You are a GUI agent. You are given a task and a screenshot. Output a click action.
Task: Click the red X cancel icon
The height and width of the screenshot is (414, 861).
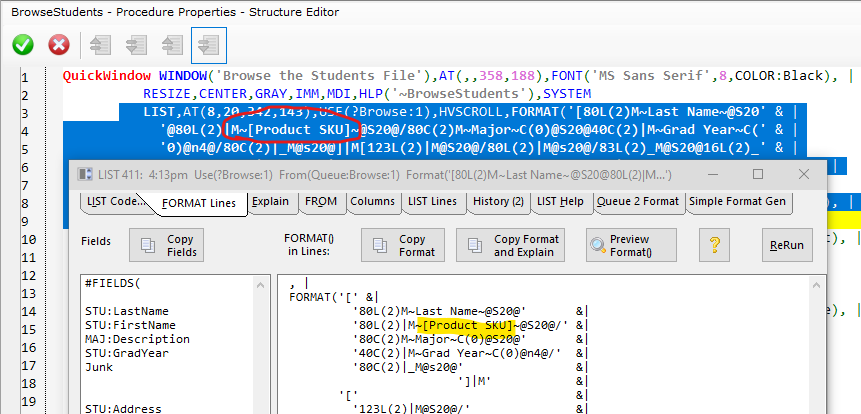pyautogui.click(x=59, y=45)
